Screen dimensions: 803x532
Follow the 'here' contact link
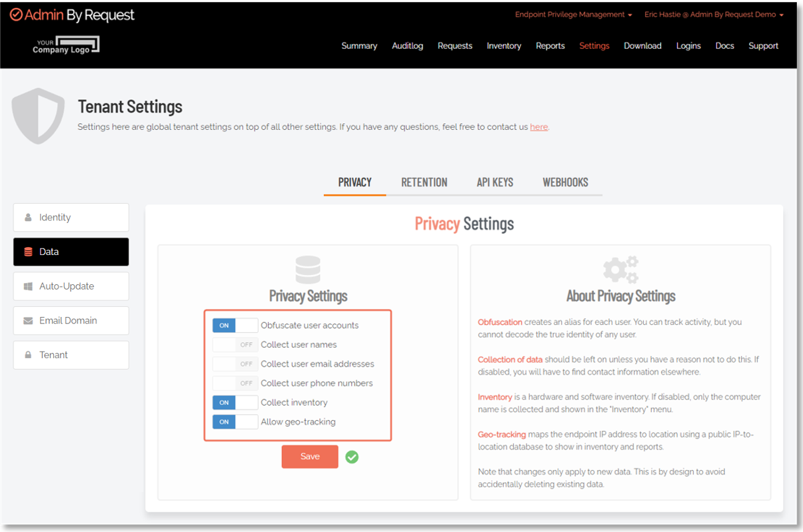pyautogui.click(x=538, y=127)
